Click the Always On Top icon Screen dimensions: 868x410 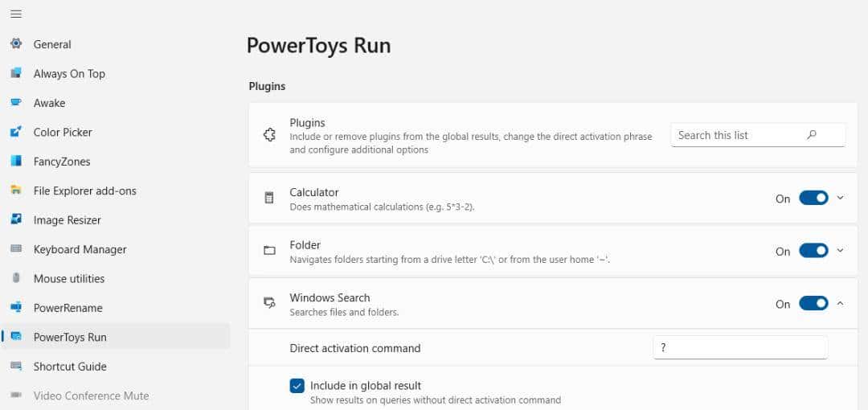pos(16,73)
